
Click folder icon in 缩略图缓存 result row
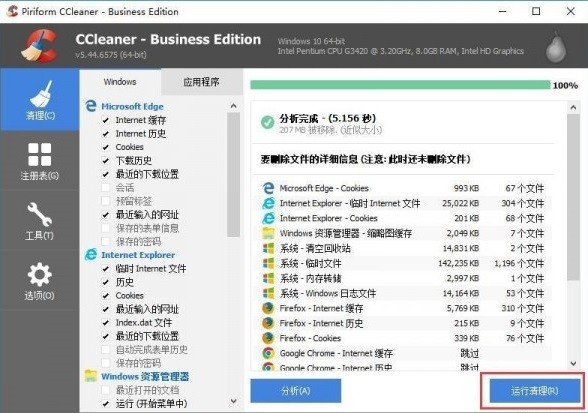268,233
